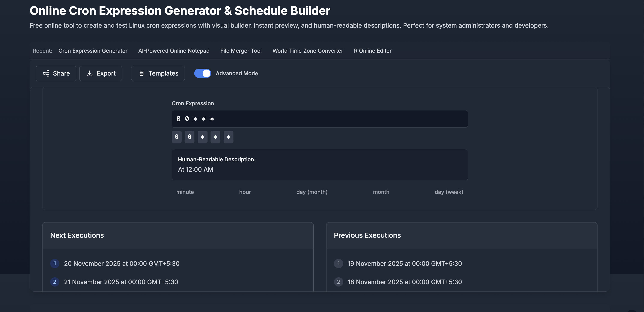Open the Templates clipboard icon button
The width and height of the screenshot is (644, 312).
point(141,73)
